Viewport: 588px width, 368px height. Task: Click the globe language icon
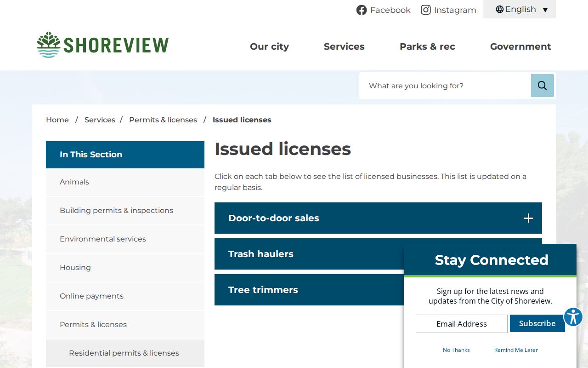500,9
